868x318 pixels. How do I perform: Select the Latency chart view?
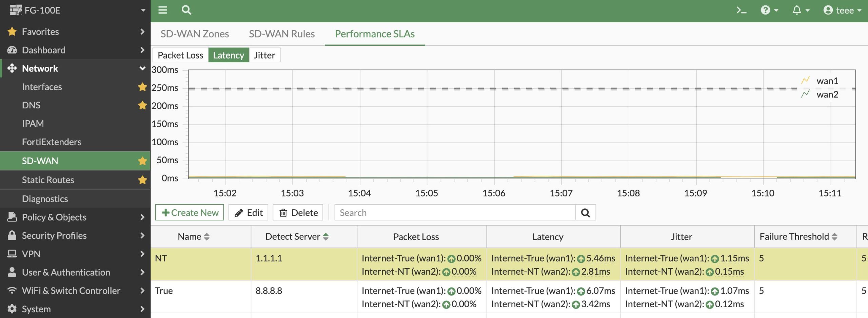[x=229, y=55]
